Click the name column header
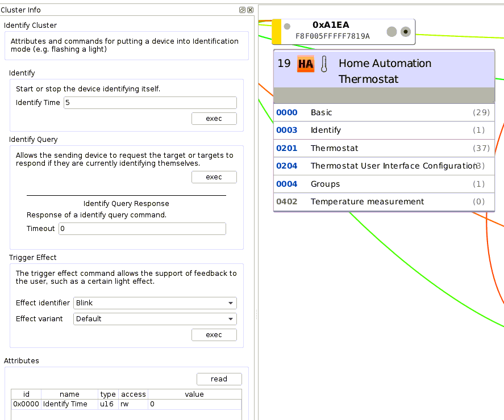 pos(69,394)
